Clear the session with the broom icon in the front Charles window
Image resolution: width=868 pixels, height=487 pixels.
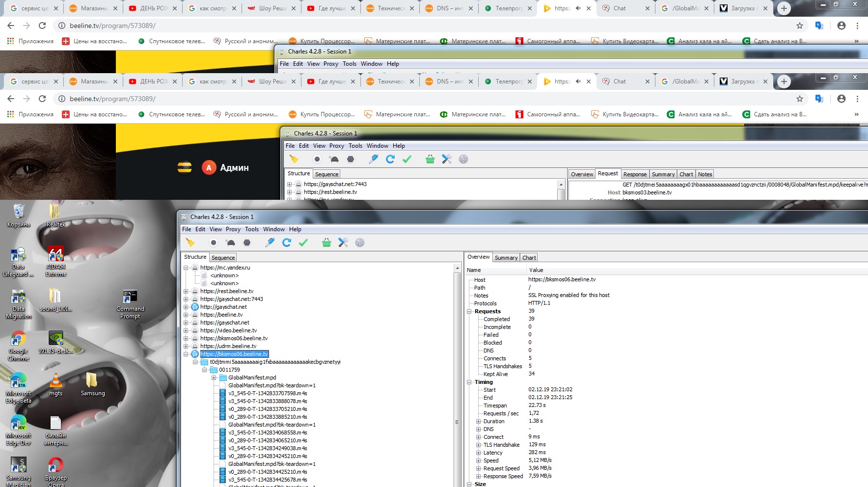190,243
